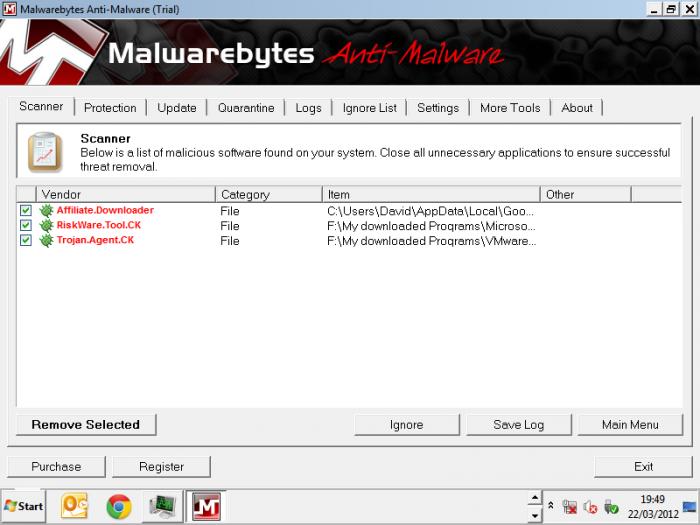Viewport: 700px width, 525px height.
Task: Sort by Vendor column header
Action: [125, 195]
